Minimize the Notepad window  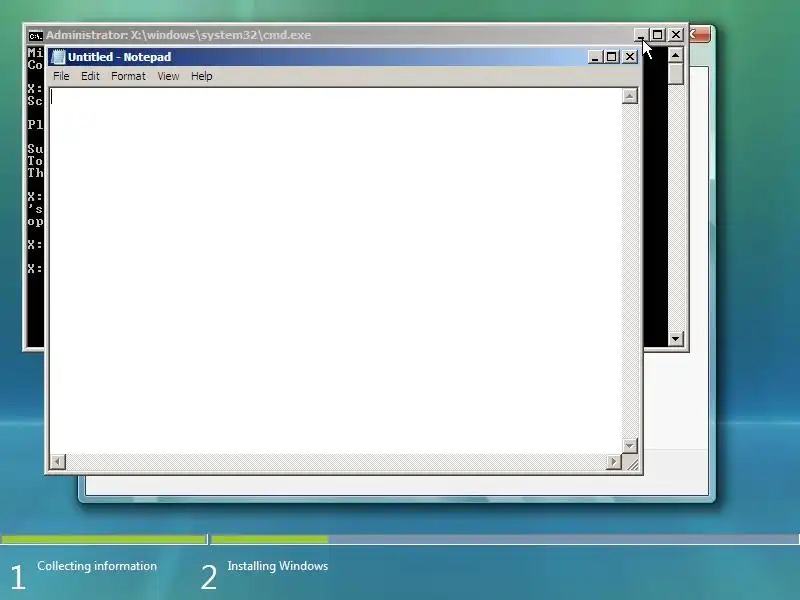coord(594,57)
